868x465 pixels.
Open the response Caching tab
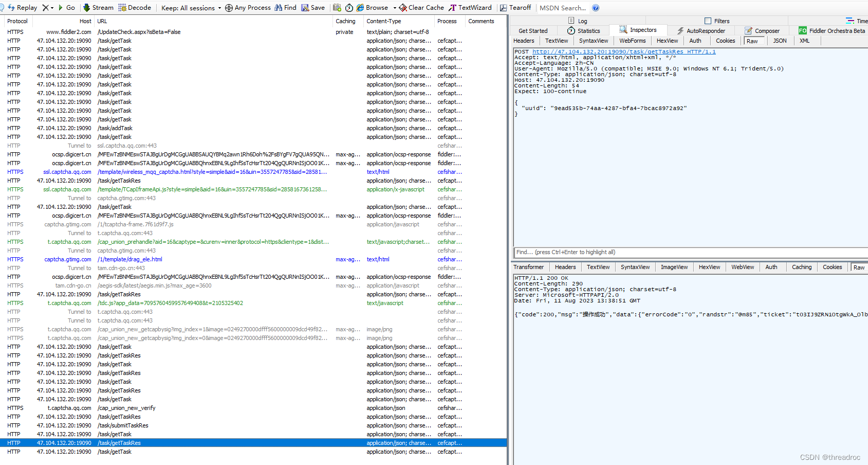[802, 267]
